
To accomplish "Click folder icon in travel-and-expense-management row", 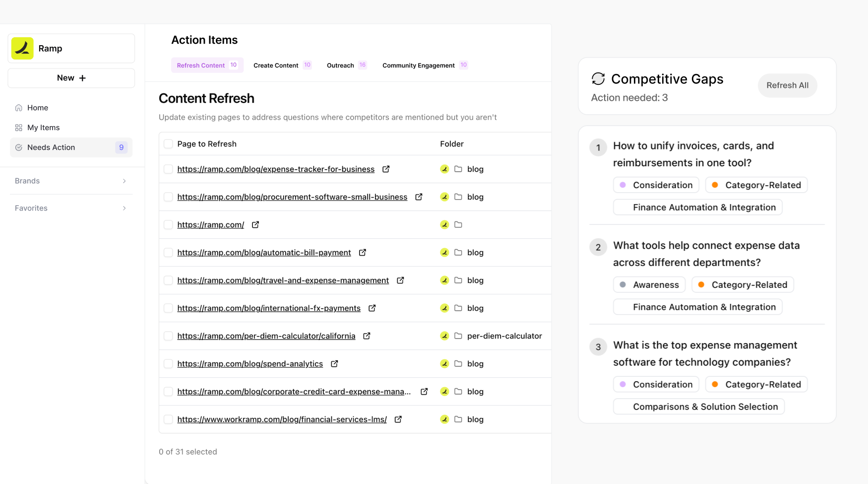I will [x=458, y=280].
